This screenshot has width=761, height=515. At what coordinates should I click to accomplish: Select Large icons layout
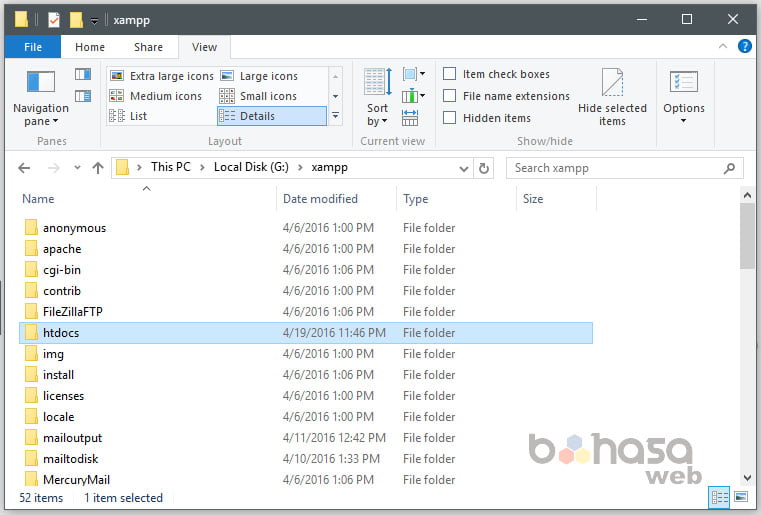(260, 76)
